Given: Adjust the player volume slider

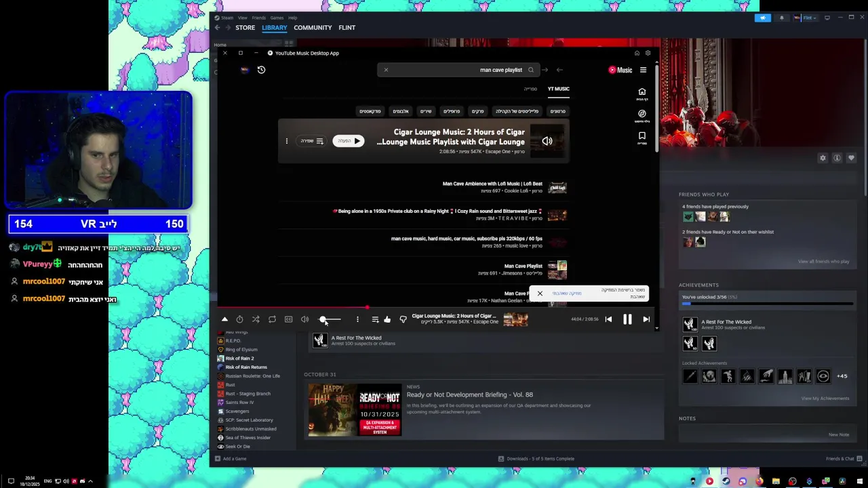Looking at the screenshot, I should pos(330,319).
